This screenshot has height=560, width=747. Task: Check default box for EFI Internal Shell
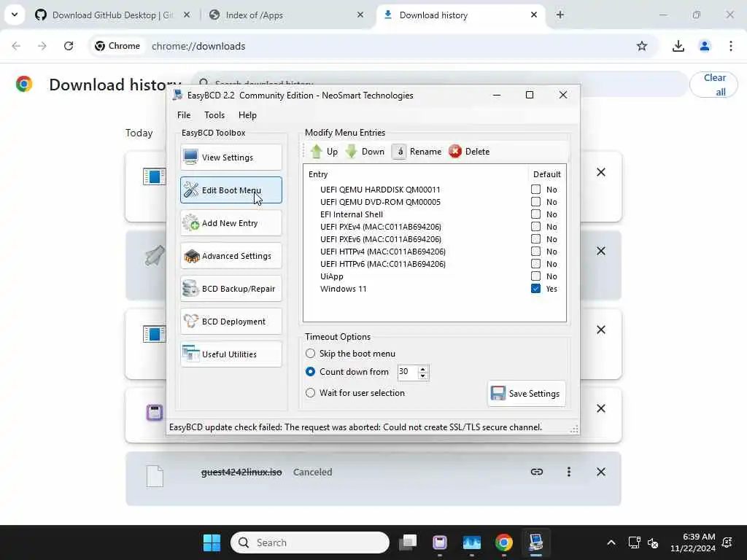coord(536,214)
